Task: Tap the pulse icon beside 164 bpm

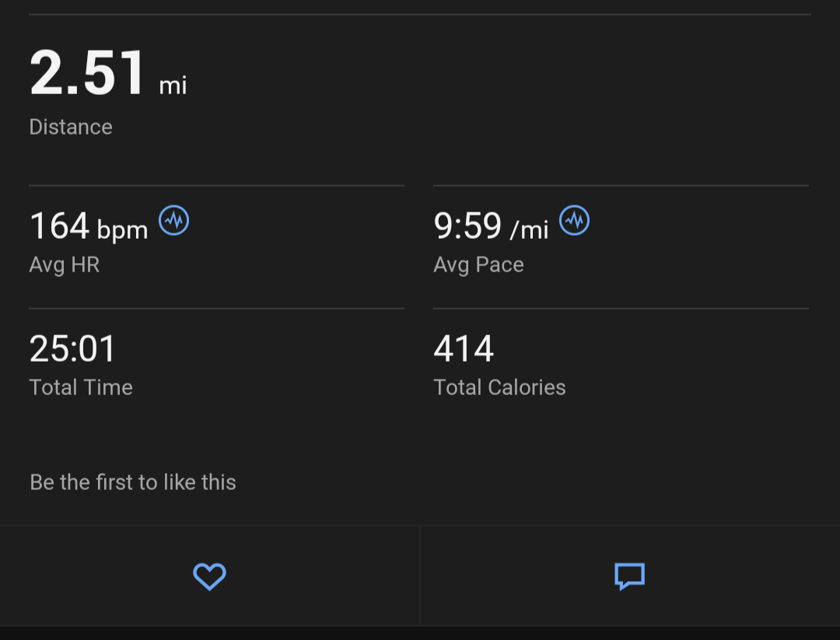Action: tap(174, 221)
